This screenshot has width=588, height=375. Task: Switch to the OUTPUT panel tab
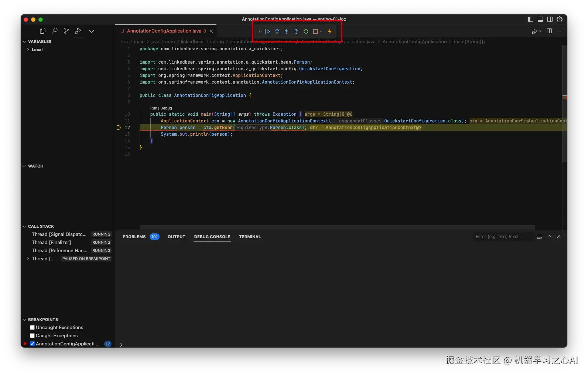[177, 237]
